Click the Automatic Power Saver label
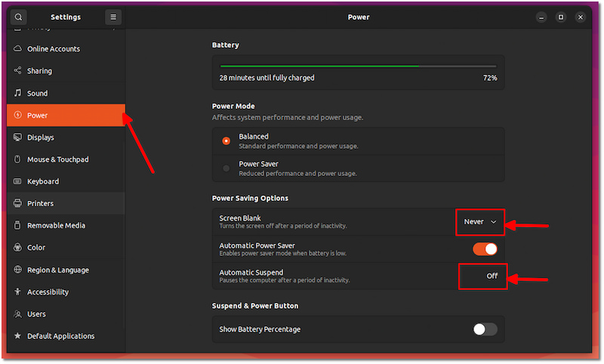The height and width of the screenshot is (364, 604). pyautogui.click(x=257, y=245)
